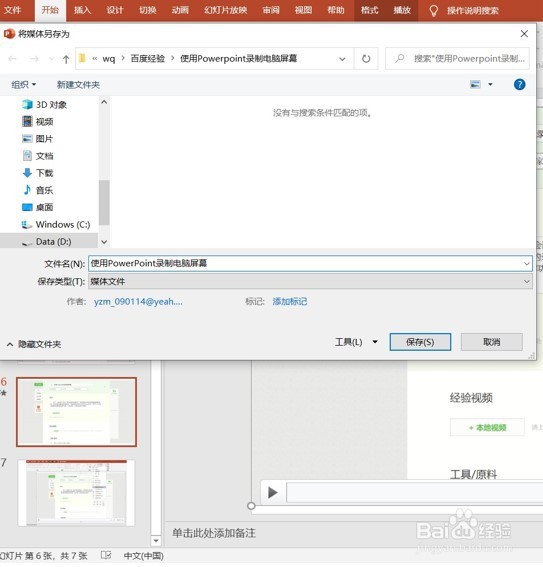Open recent locations dropdown arrow
Screen dimensions: 543x567
click(x=52, y=59)
